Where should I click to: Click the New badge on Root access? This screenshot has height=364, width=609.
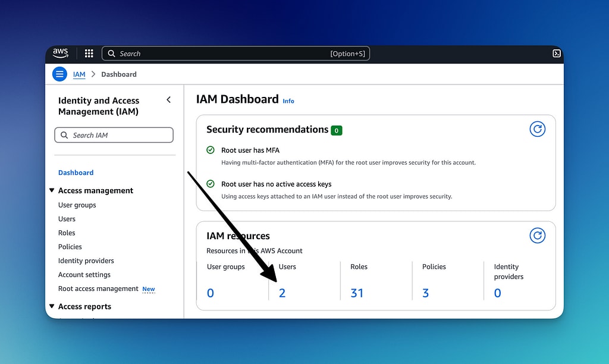[148, 289]
